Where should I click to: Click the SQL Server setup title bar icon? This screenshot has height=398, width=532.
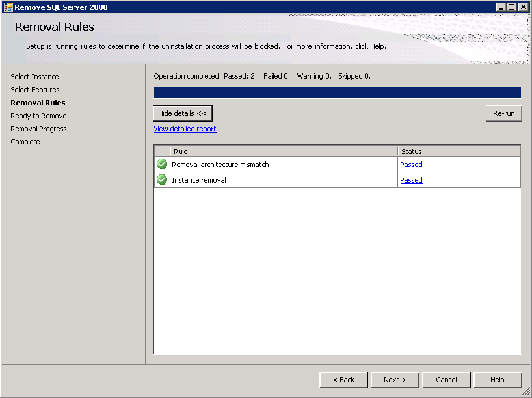tap(8, 7)
